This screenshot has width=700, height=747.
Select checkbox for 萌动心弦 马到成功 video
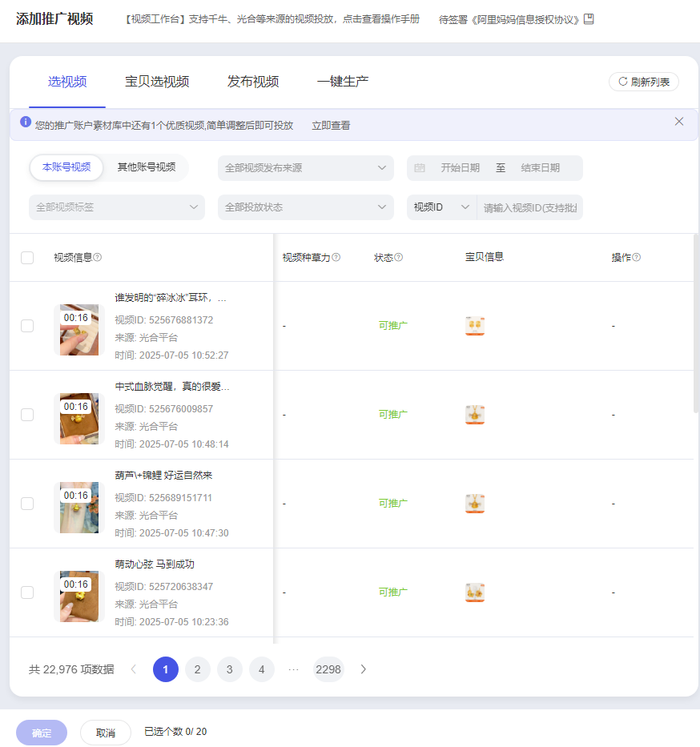27,592
